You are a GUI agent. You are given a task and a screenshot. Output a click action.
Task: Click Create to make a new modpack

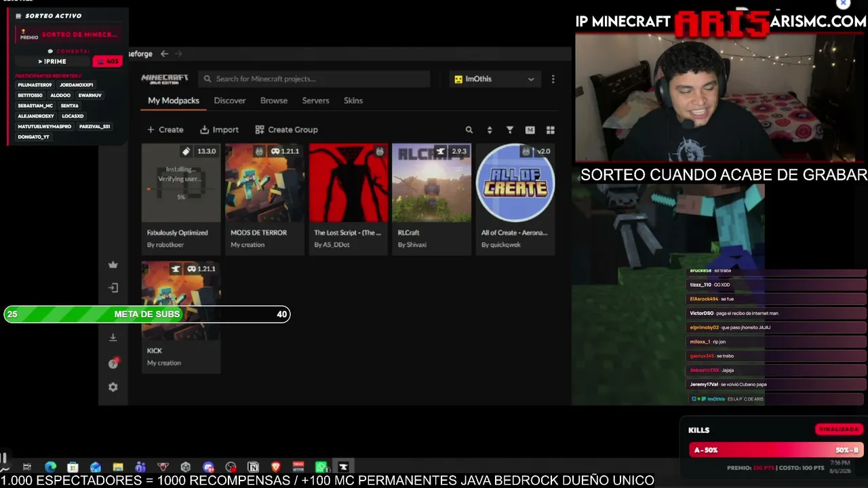pos(165,129)
